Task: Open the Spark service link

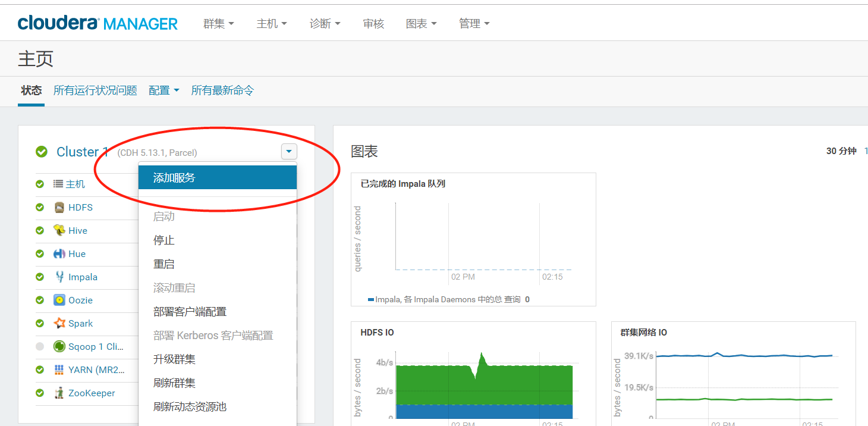Action: (x=80, y=324)
